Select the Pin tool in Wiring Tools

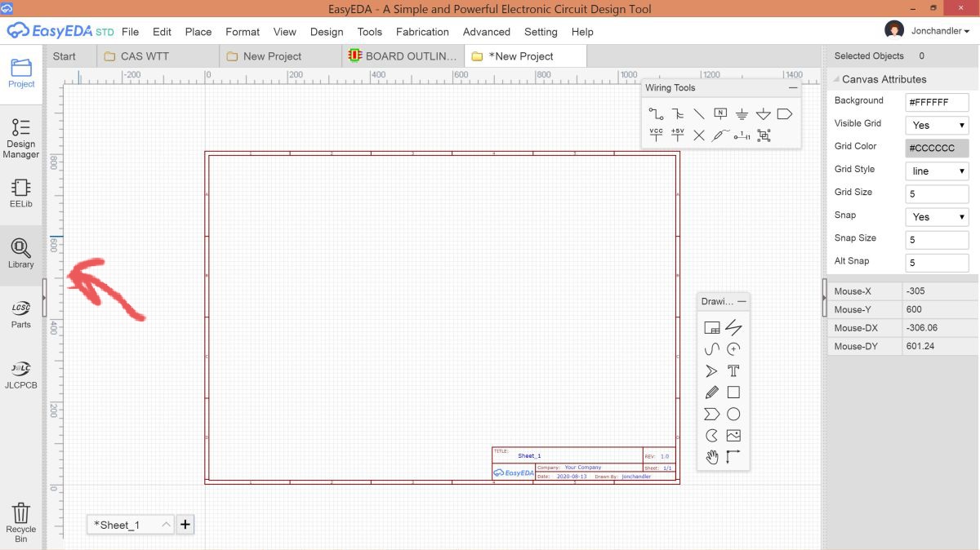(x=742, y=135)
